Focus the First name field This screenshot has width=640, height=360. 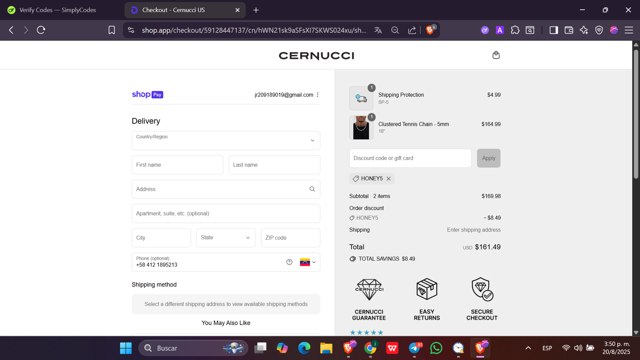pos(177,165)
